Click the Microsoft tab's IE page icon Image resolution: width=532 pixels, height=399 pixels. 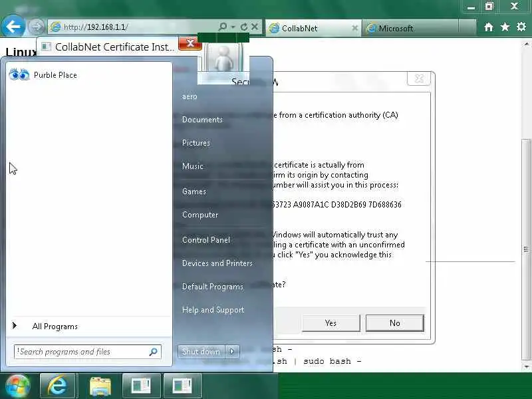click(372, 28)
